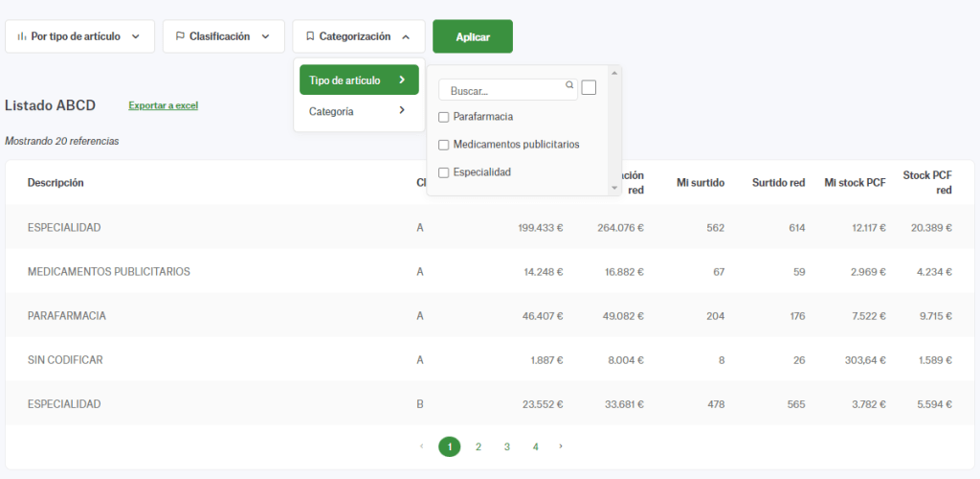Click value 5.594 € cell
Screen dimensions: 980x479
(934, 404)
